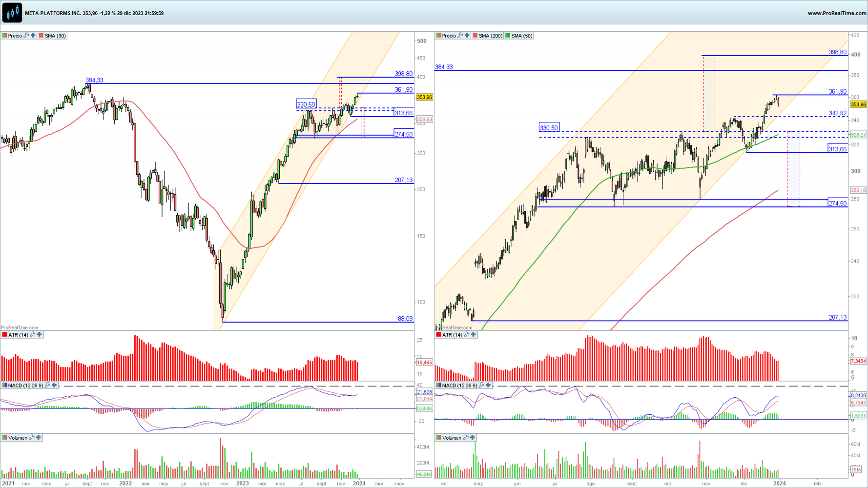This screenshot has height=488, width=868.
Task: Click plus icon beside right ATR (14)
Action: click(x=474, y=335)
